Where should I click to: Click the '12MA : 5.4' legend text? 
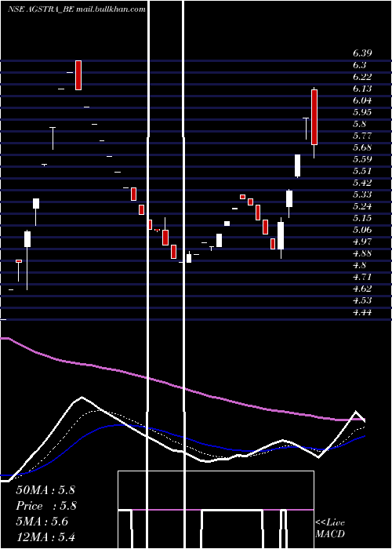coord(45,537)
